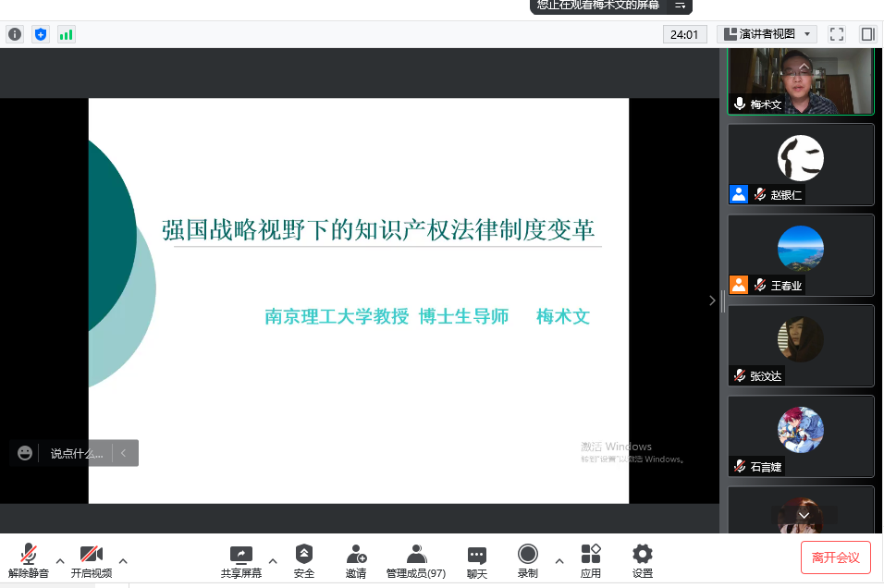Expand audio options arrow beside 解除静音

pyautogui.click(x=60, y=560)
